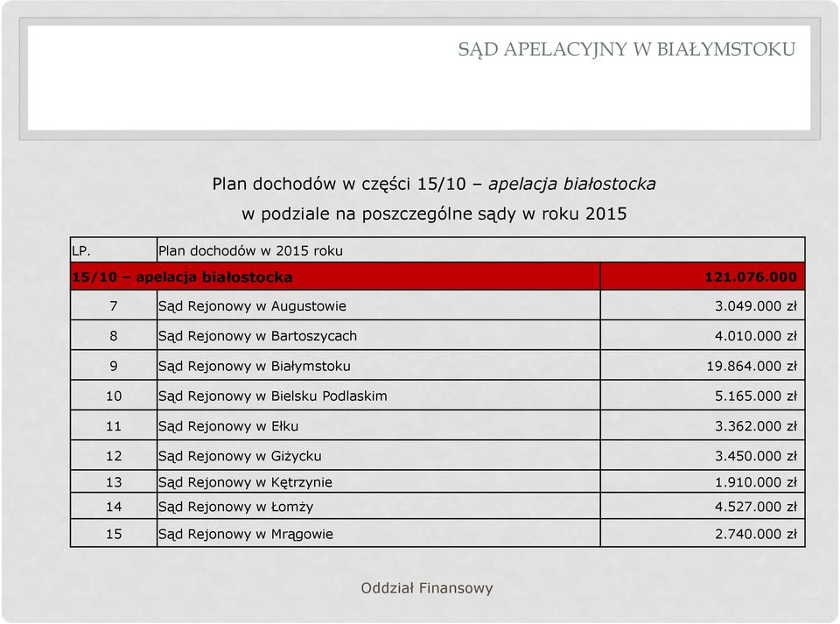Click row number '12' cell
Viewport: 840px width, 624px height.
click(114, 456)
